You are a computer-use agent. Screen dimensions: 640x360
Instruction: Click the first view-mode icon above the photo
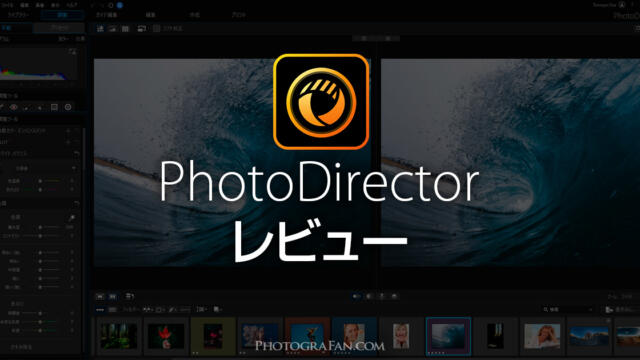coord(100,29)
